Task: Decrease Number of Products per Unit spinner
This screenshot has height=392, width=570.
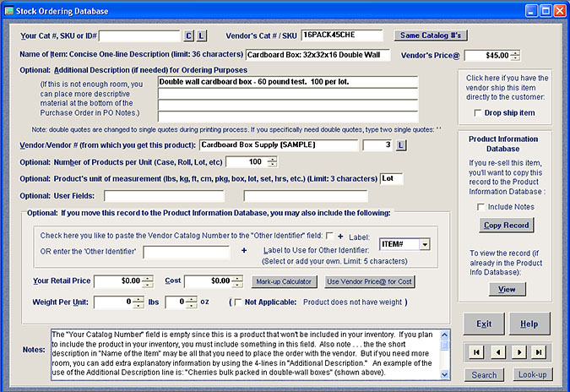Action: click(x=272, y=165)
